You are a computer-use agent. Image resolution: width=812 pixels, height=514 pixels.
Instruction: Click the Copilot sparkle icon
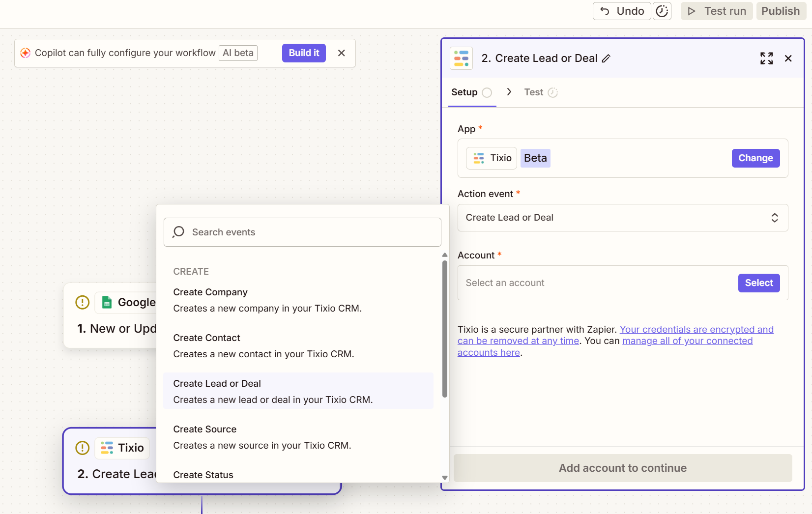(x=26, y=53)
